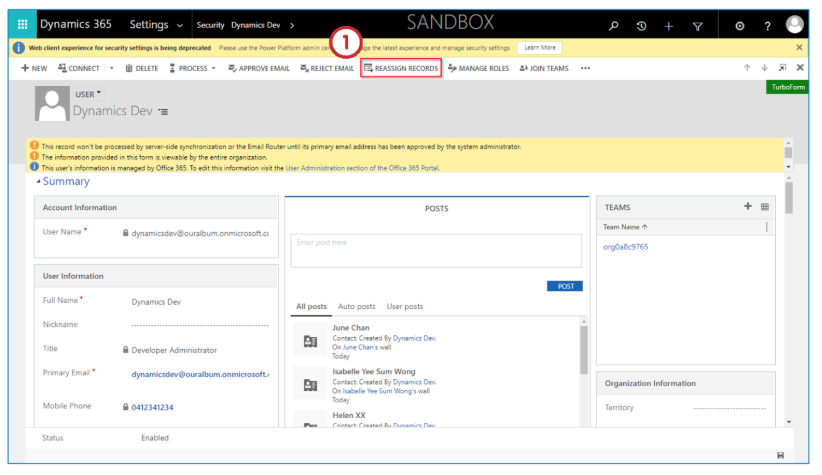Image resolution: width=822 pixels, height=475 pixels.
Task: Click the save icon in the footer
Action: pos(780,456)
